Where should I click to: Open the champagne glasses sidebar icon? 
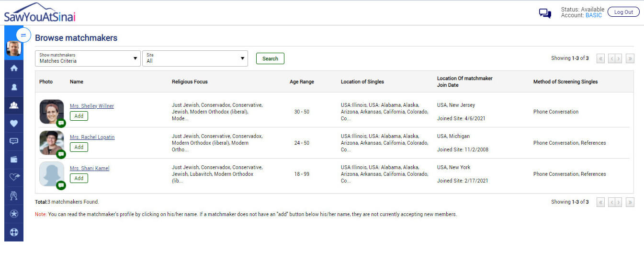(14, 195)
